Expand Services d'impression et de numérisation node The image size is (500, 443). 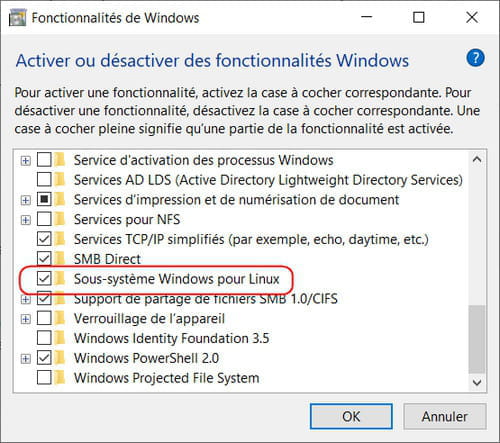pyautogui.click(x=26, y=200)
